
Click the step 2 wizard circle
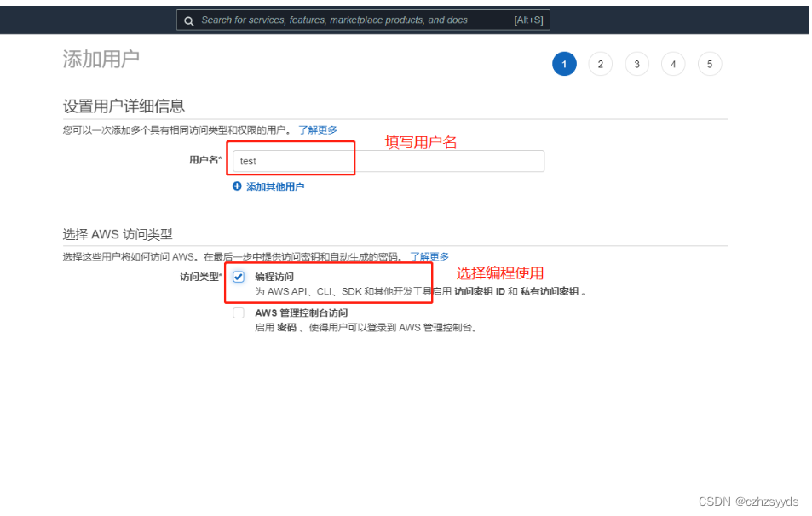[x=601, y=64]
